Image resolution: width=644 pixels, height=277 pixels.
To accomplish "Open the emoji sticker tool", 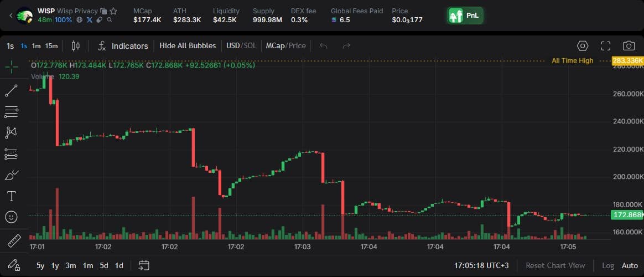I will click(12, 217).
